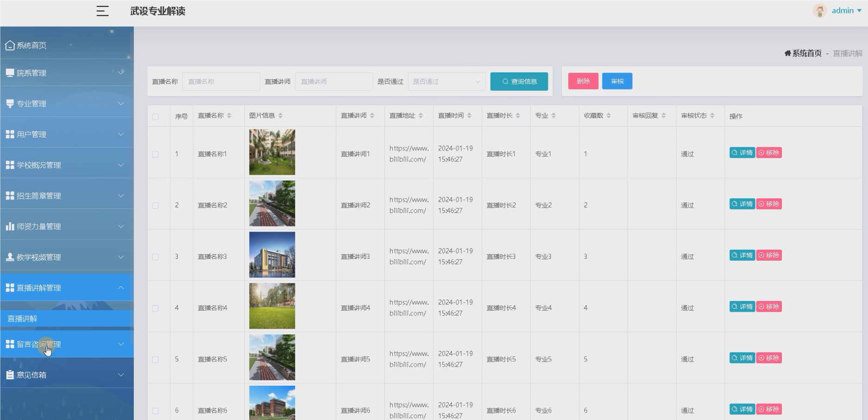Click 移除 for 直播名称5

769,358
